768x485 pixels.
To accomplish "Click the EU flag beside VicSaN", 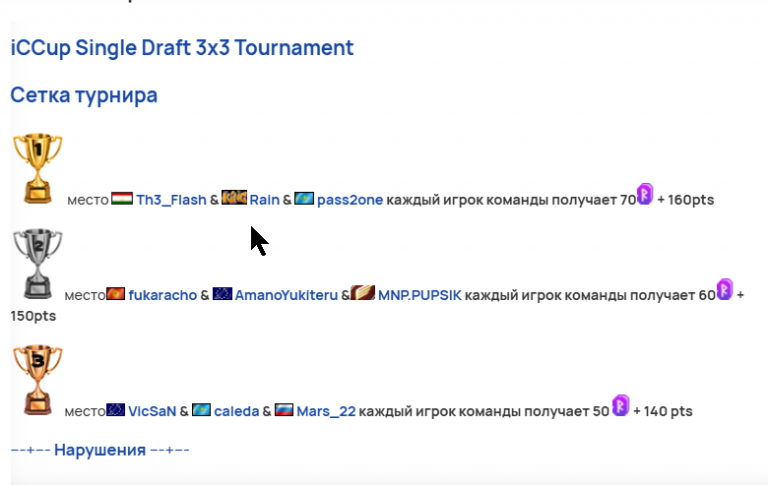I will click(116, 409).
